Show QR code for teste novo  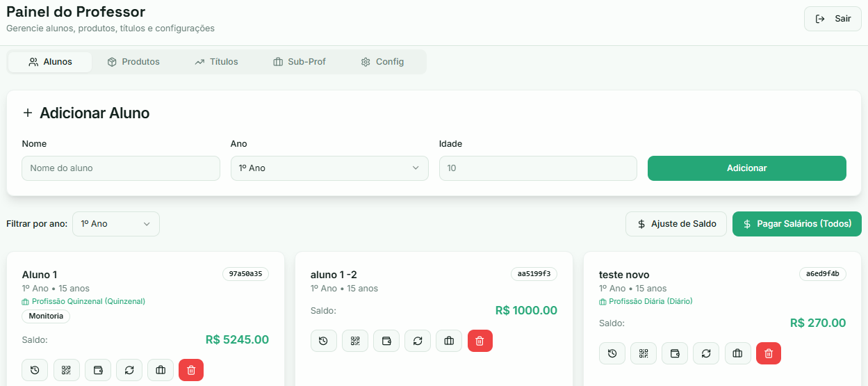(644, 353)
